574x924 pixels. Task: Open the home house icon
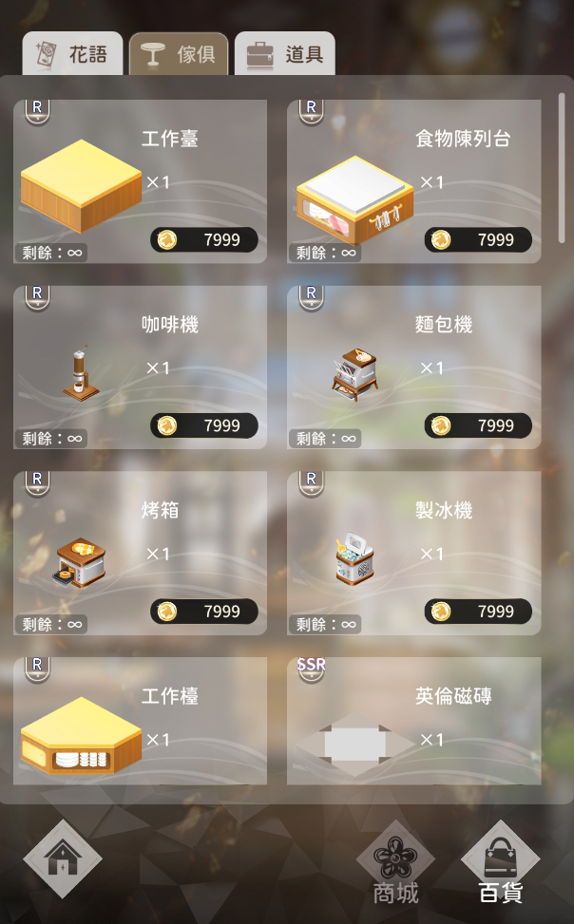tap(63, 858)
